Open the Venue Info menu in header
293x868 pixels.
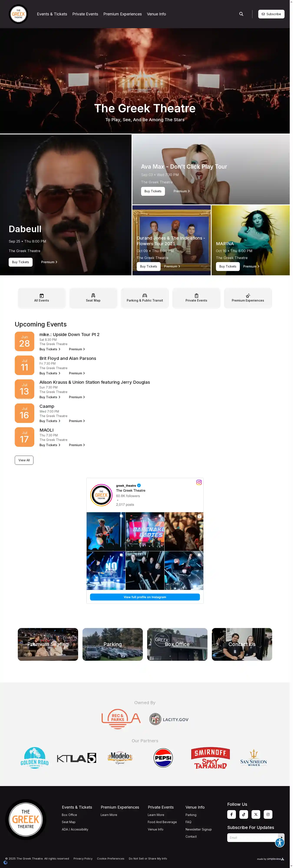[156, 14]
